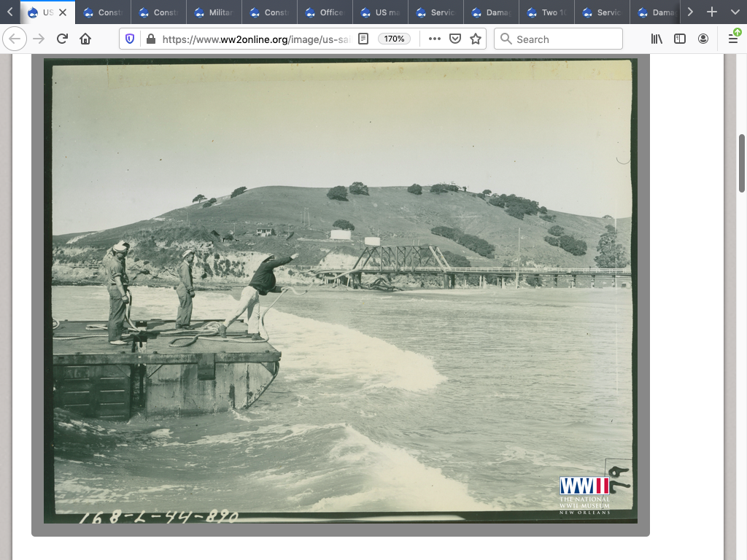Toggle reader view for this page
The width and height of the screenshot is (747, 560).
pos(363,39)
